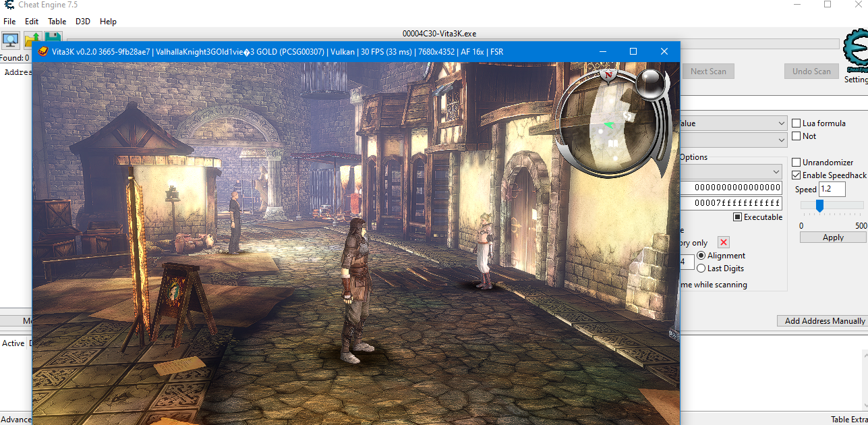Click the 'Found: 0' label
The width and height of the screenshot is (868, 425).
tap(15, 59)
